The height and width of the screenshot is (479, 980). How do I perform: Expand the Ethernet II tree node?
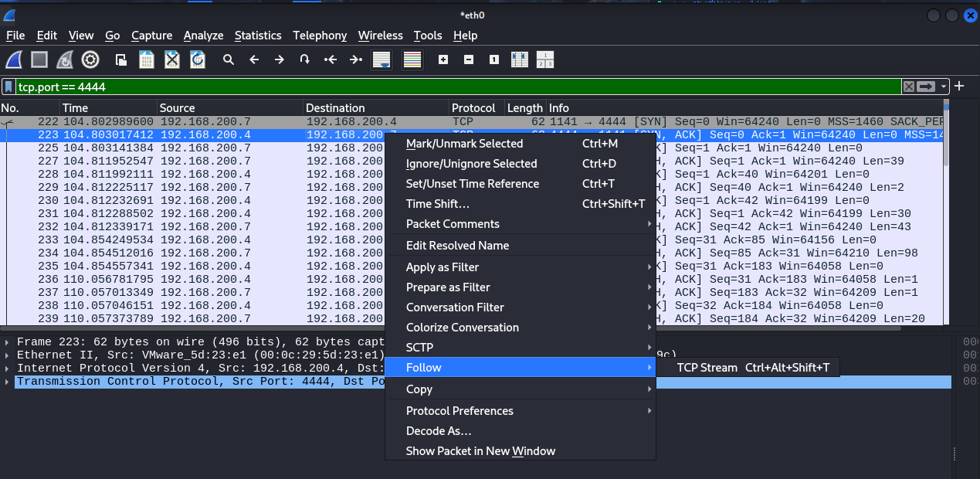(x=8, y=355)
